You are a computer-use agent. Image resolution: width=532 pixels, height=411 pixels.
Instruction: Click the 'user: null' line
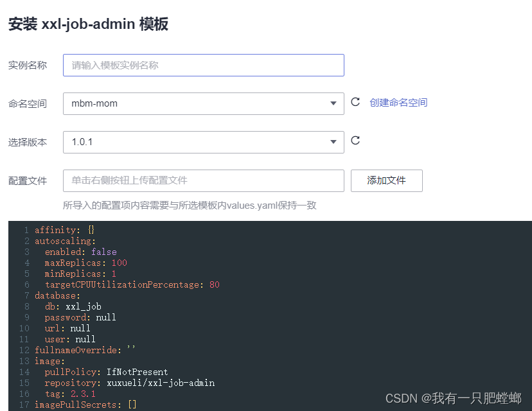pyautogui.click(x=70, y=339)
